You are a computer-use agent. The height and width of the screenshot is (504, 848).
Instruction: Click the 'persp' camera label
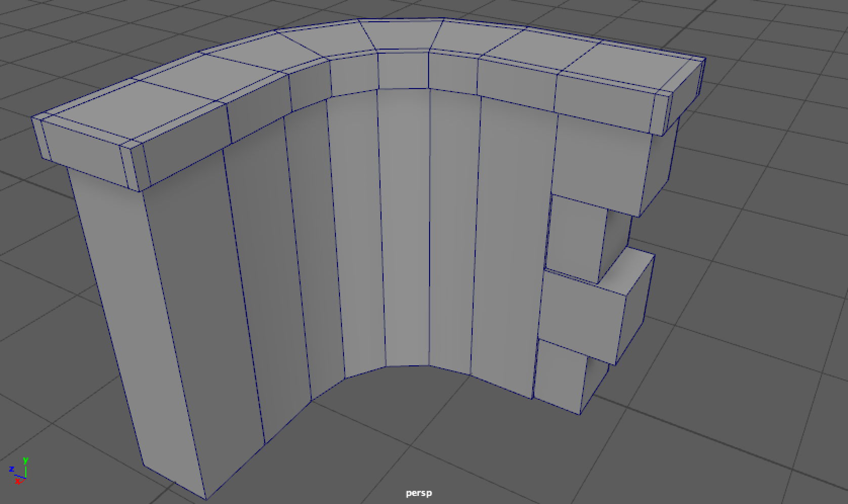[419, 493]
